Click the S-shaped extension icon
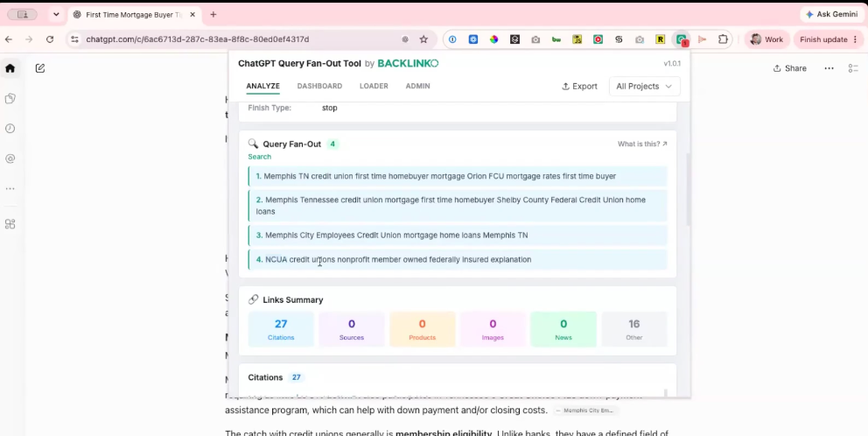Screen dimensions: 868x436 (x=619, y=39)
